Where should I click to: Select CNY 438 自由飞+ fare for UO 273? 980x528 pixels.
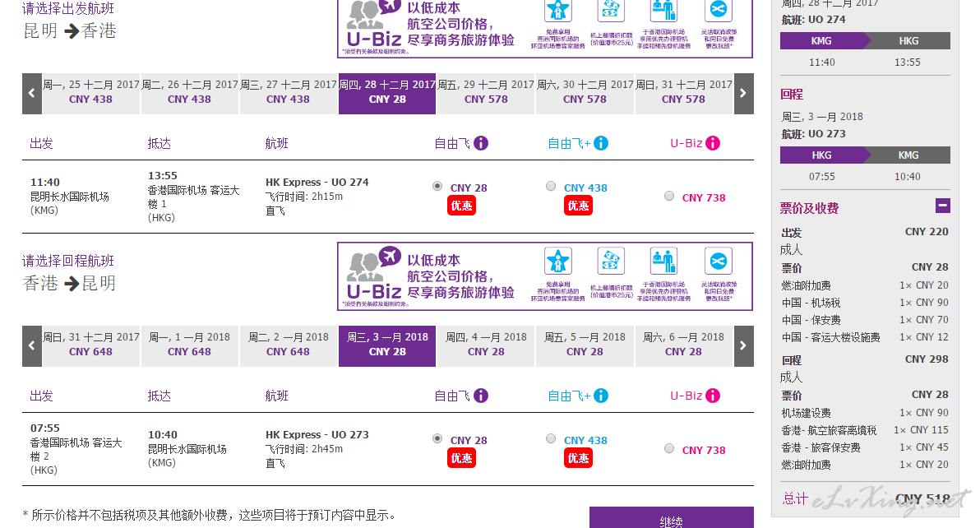[551, 438]
